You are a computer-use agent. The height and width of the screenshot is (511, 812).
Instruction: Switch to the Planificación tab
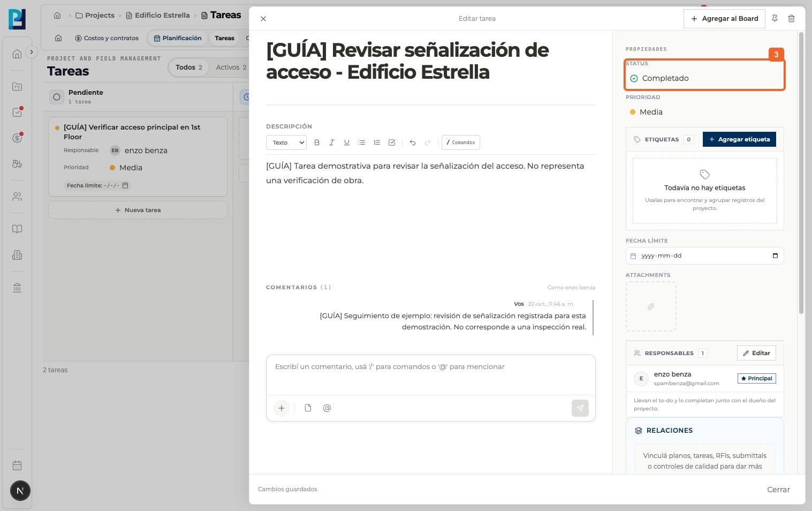click(x=178, y=38)
